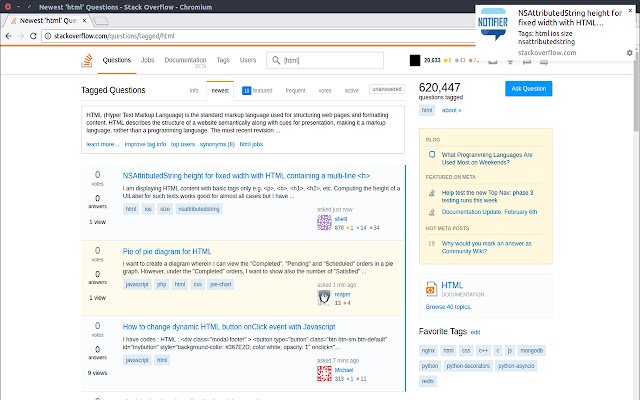This screenshot has height=400, width=640.
Task: Click the learn more link
Action: [x=102, y=144]
